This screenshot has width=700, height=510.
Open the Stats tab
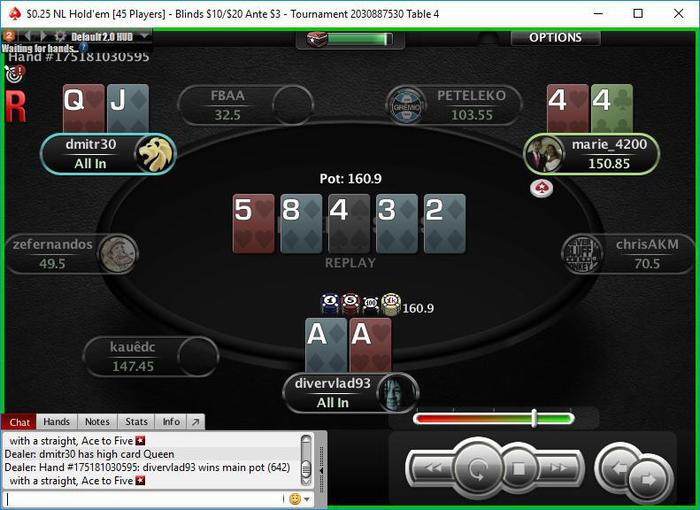[x=136, y=422]
